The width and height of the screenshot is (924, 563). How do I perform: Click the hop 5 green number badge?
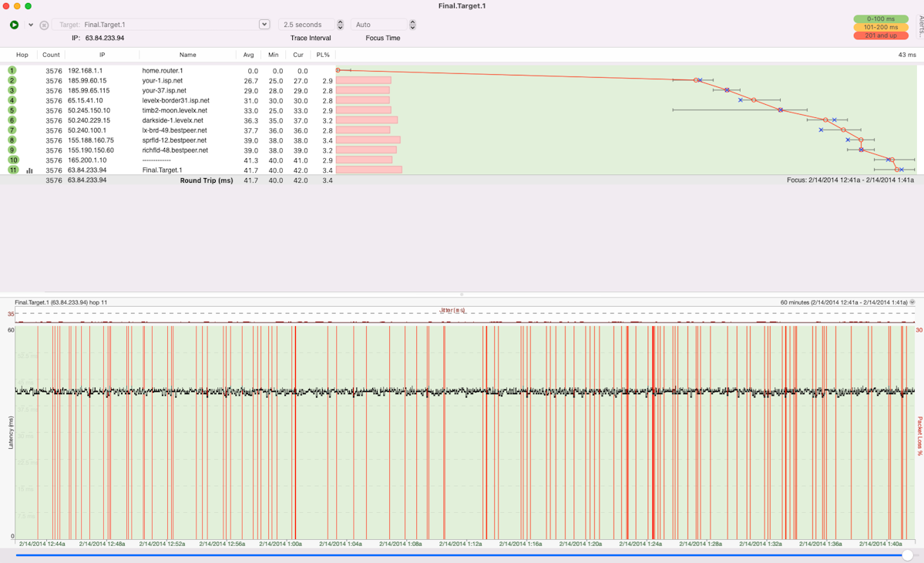tap(12, 110)
